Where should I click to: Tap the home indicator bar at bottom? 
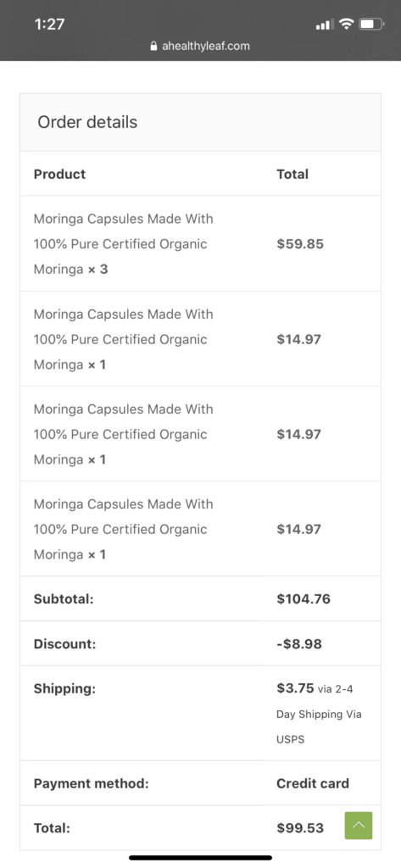pyautogui.click(x=200, y=858)
